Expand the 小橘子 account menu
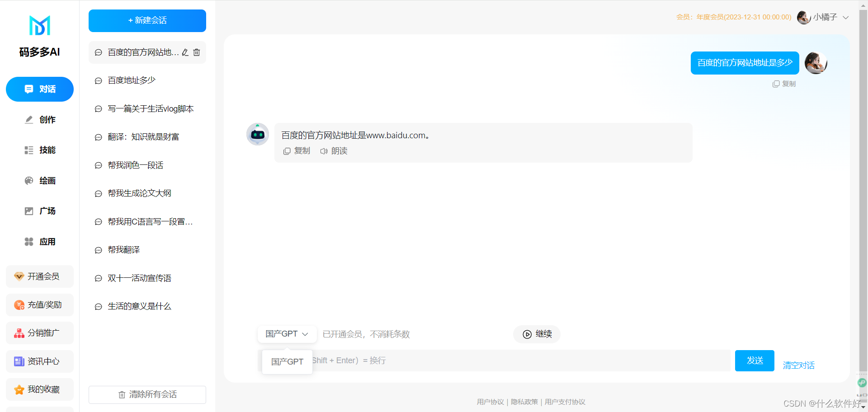Screen dimensions: 868x412 (x=824, y=17)
